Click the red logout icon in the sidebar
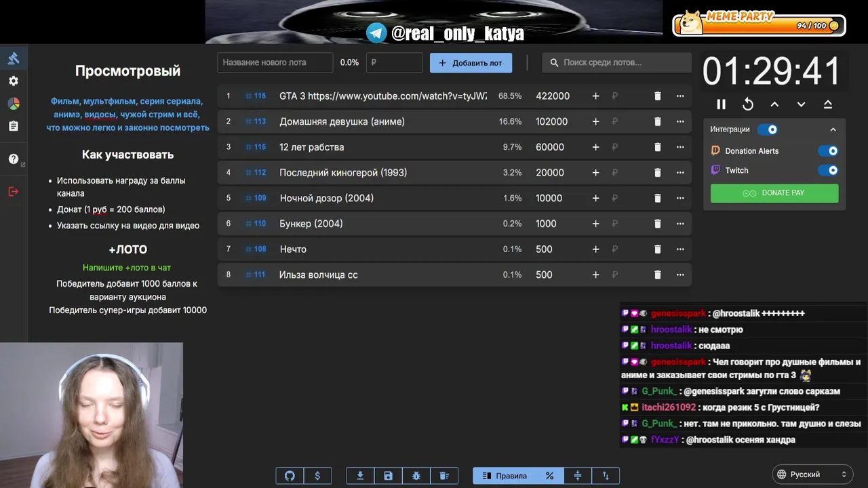Image resolution: width=868 pixels, height=488 pixels. click(x=14, y=192)
